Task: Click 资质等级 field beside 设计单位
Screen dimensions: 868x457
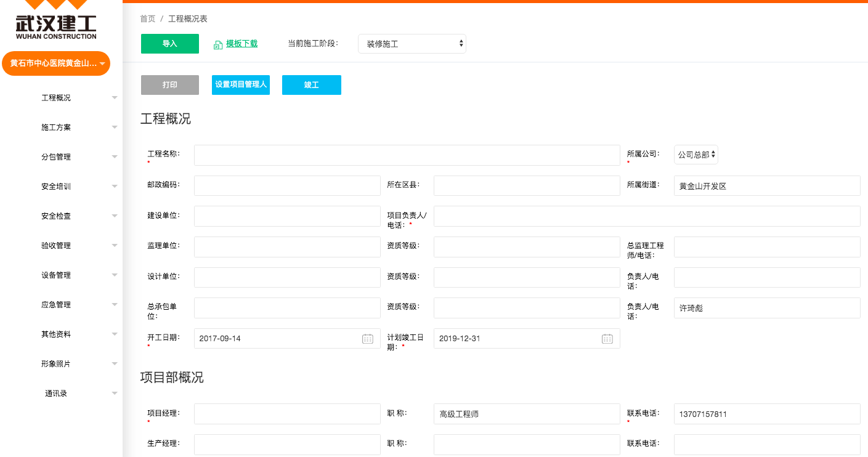Action: click(x=527, y=277)
